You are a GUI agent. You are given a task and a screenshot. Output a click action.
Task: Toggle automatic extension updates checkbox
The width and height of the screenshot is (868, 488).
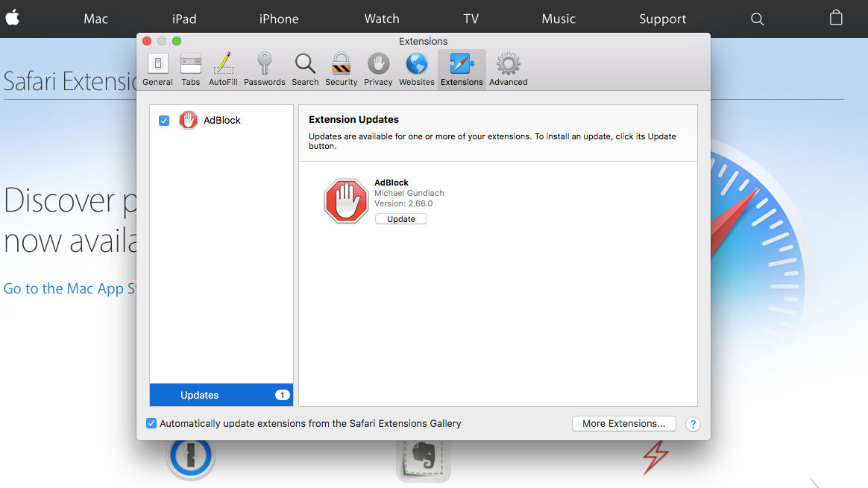point(151,423)
